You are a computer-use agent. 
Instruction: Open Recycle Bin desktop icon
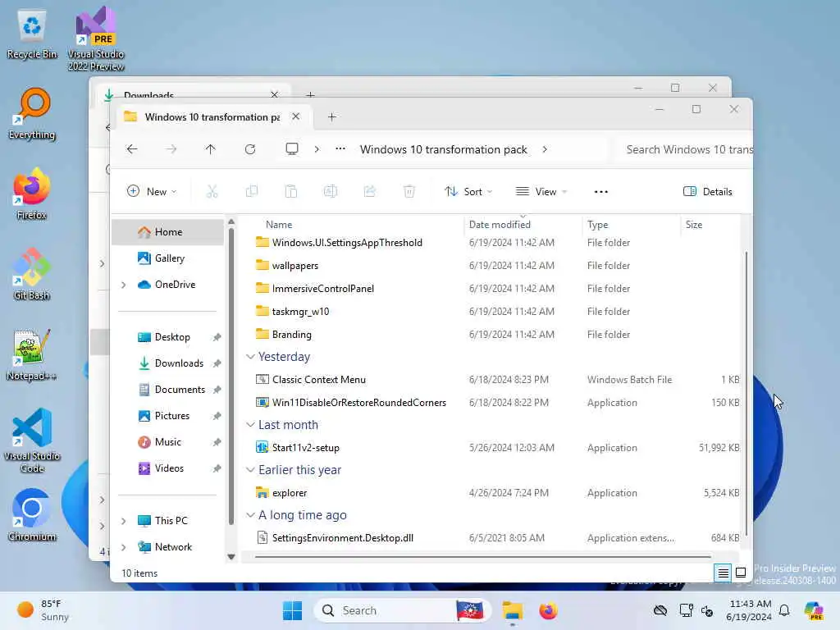pos(32,34)
